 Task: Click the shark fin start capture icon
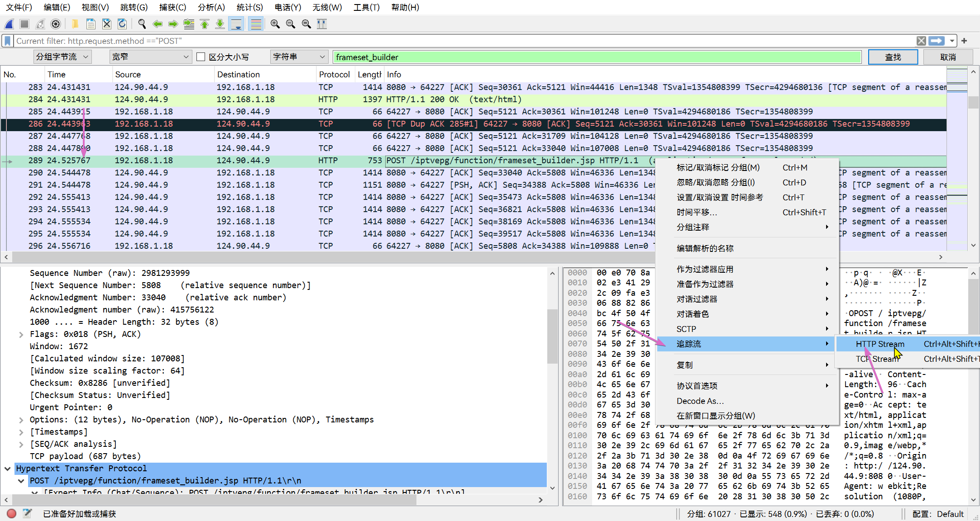point(10,24)
